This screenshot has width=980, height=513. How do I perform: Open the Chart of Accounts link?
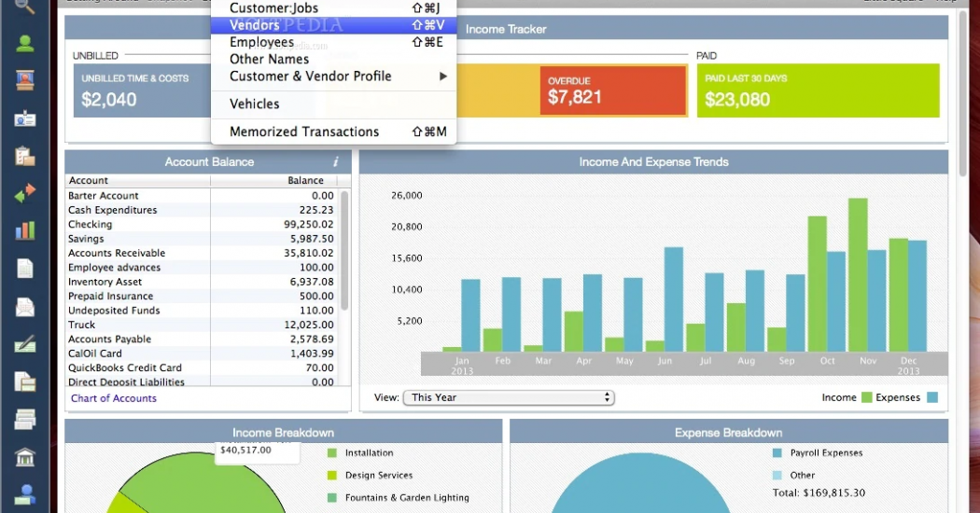click(x=114, y=398)
